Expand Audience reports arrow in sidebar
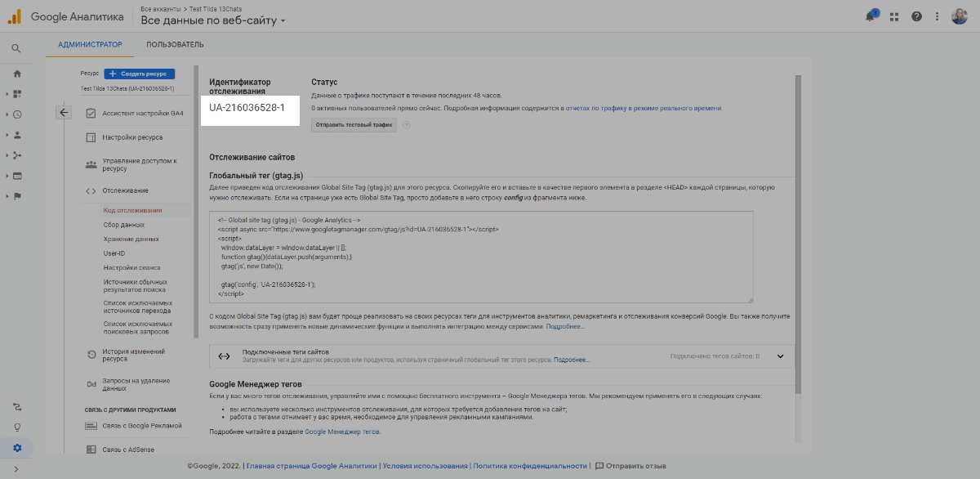Image resolution: width=980 pixels, height=479 pixels. [x=7, y=135]
